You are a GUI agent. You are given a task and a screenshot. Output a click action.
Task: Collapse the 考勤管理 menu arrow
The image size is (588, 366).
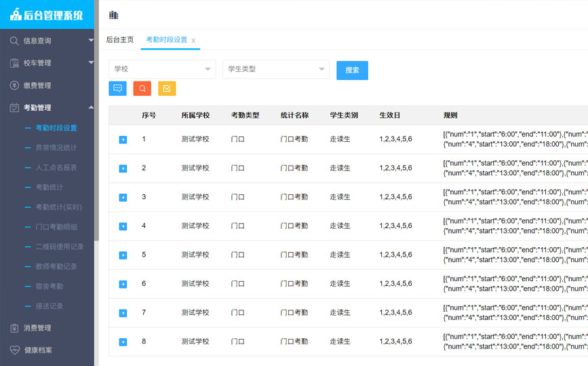tap(91, 107)
